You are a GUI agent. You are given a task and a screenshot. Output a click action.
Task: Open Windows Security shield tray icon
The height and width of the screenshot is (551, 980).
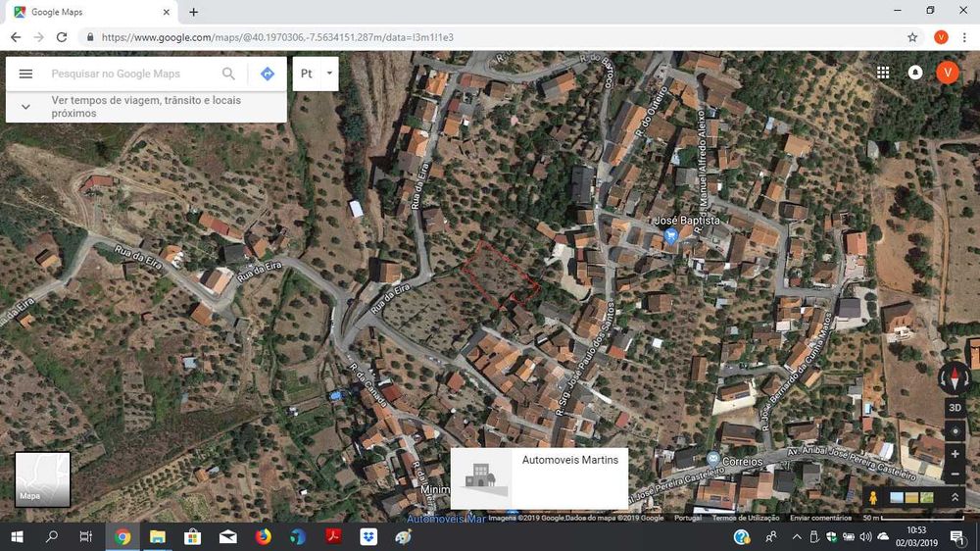(x=831, y=536)
